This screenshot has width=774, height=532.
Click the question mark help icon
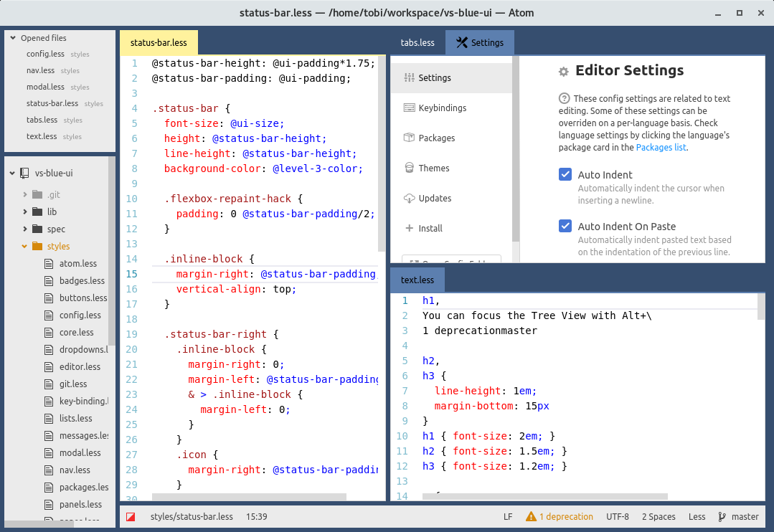point(565,98)
